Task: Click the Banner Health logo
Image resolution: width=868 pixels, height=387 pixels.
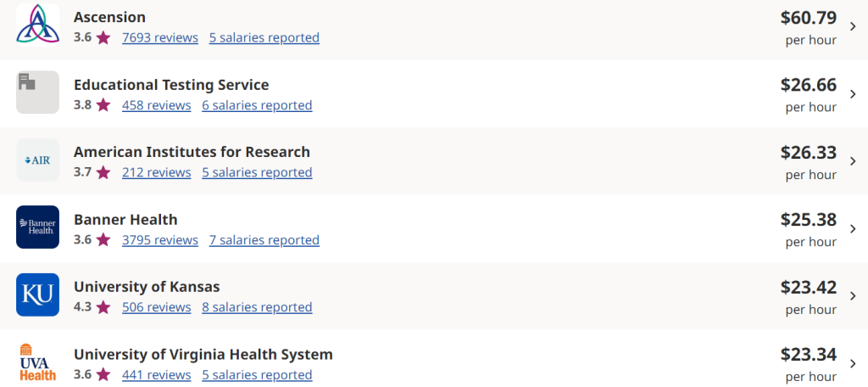Action: click(x=37, y=227)
